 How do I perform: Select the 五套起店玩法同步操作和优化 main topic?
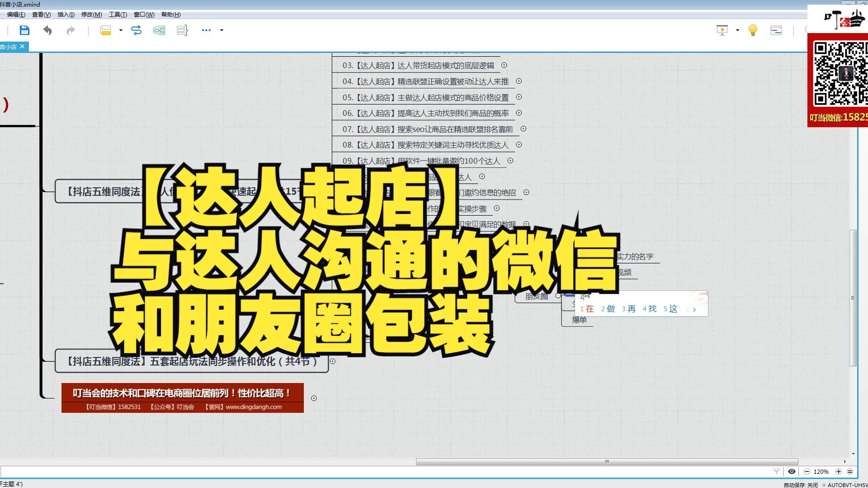(x=192, y=361)
